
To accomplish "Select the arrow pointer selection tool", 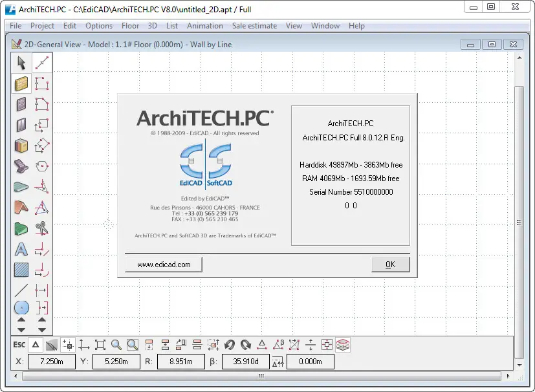I will point(21,63).
